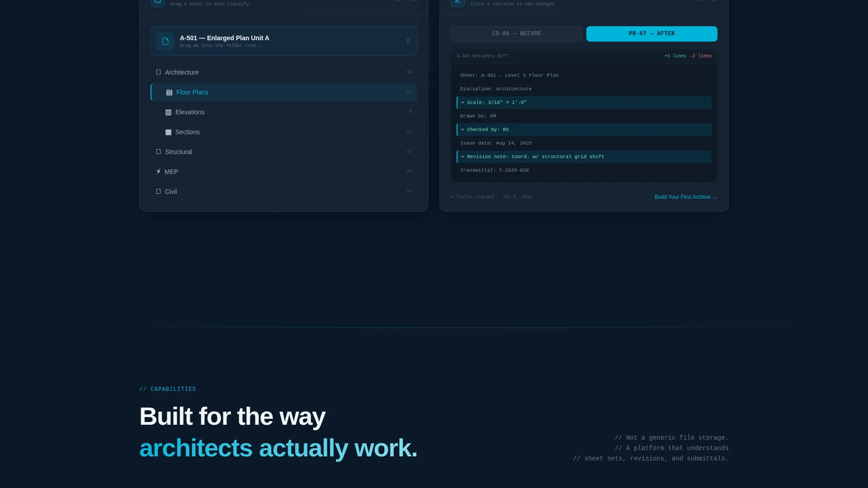Click the MEP lightning bolt icon
The height and width of the screenshot is (488, 868).
[158, 172]
